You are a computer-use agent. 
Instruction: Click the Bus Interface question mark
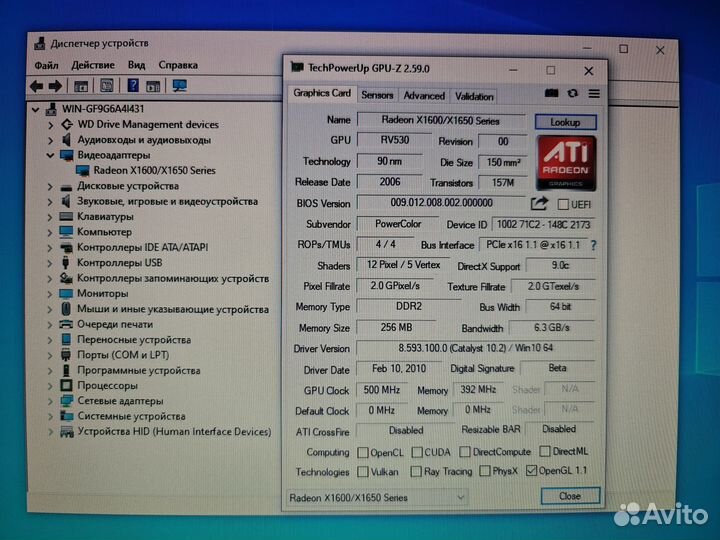[594, 245]
